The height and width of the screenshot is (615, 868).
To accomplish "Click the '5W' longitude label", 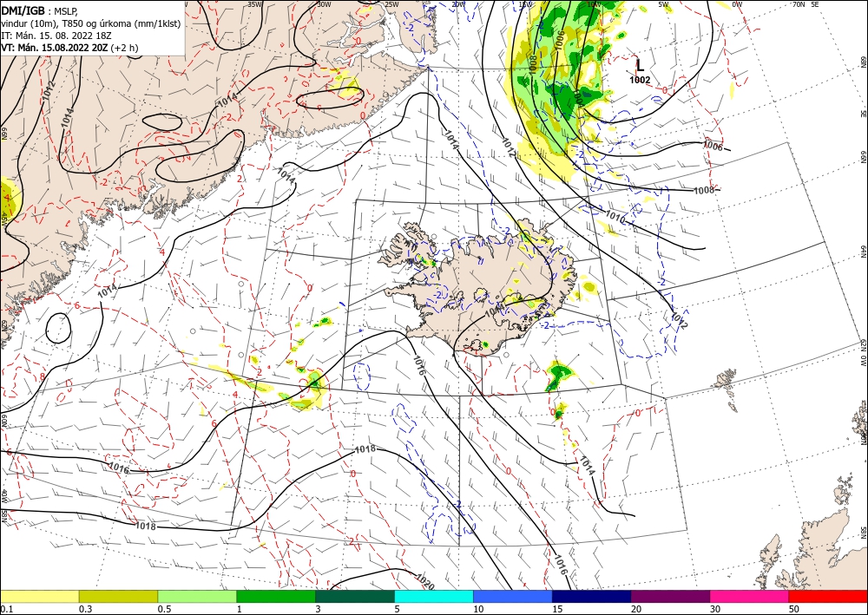I will coord(664,4).
